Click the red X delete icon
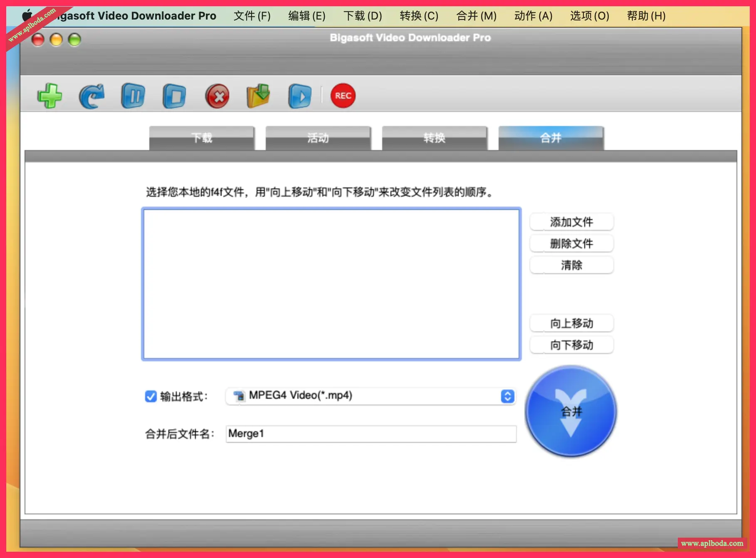The width and height of the screenshot is (756, 558). (217, 96)
